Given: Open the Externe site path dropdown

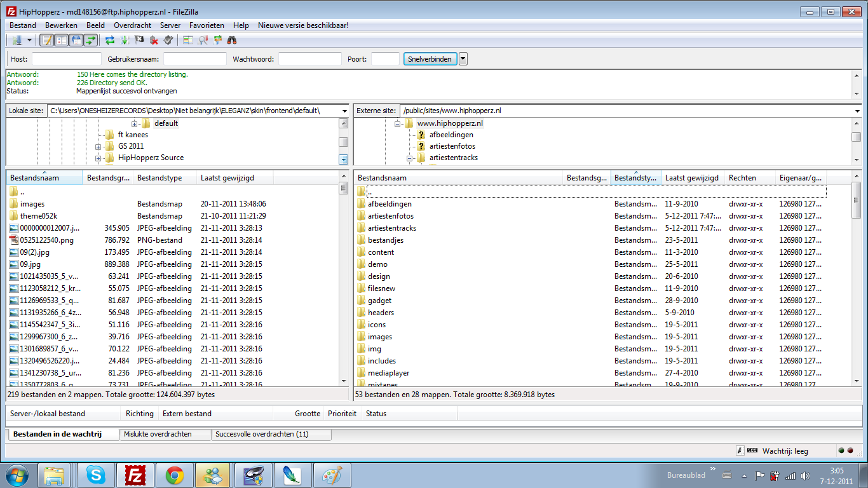Looking at the screenshot, I should coord(857,111).
